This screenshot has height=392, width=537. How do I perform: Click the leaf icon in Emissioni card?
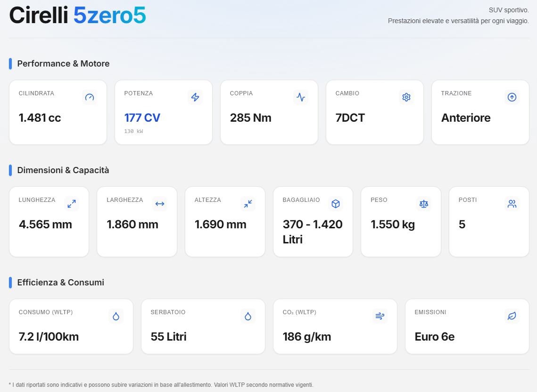pyautogui.click(x=512, y=316)
